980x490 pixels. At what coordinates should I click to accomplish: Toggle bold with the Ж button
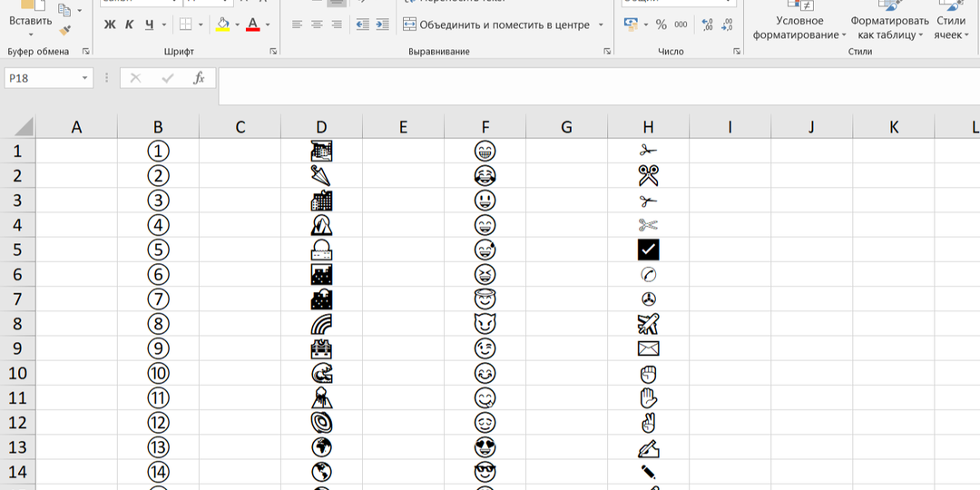point(110,24)
